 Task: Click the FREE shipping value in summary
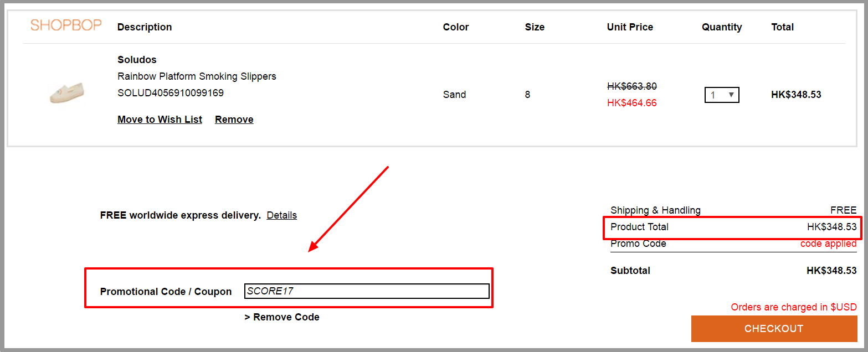pyautogui.click(x=843, y=210)
